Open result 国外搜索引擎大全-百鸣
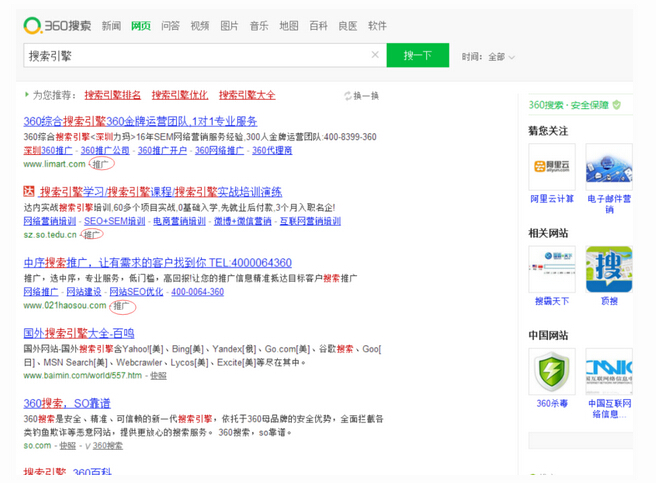Screen dimensions: 656x483 coord(79,334)
